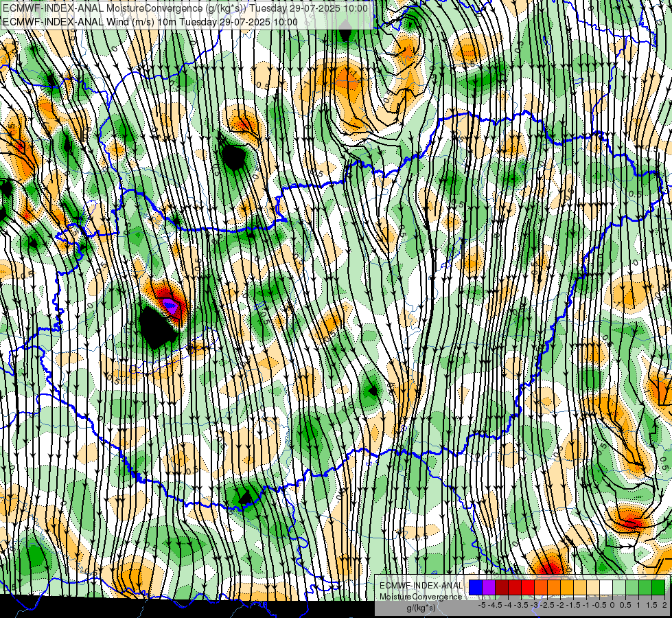This screenshot has height=618, width=672.
Task: Select the pale peach swatch -1 to -0.5
Action: [593, 587]
